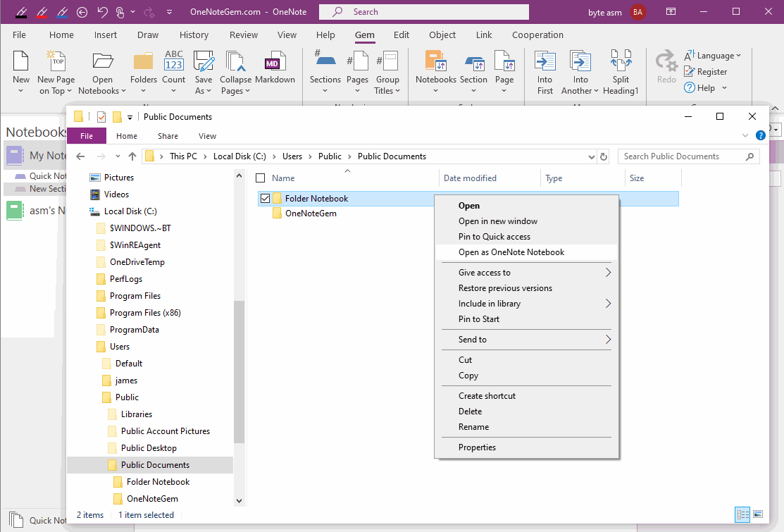The width and height of the screenshot is (784, 532).
Task: Select Program Files (x86) in tree
Action: [x=145, y=313]
